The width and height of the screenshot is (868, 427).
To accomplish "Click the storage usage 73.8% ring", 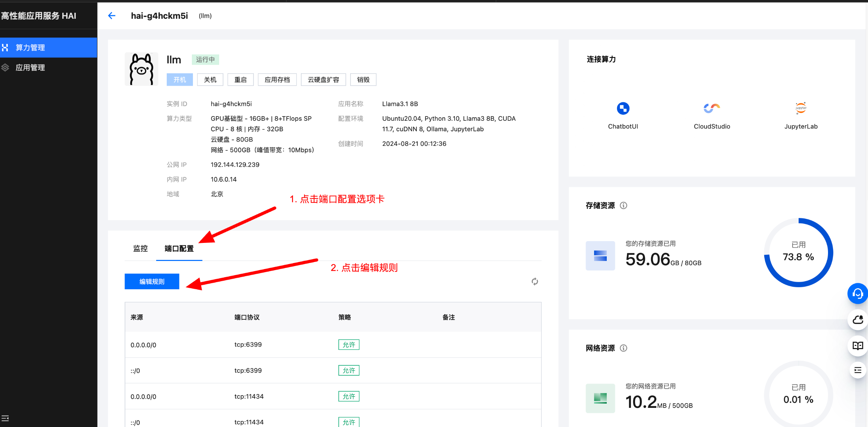I will click(x=798, y=252).
